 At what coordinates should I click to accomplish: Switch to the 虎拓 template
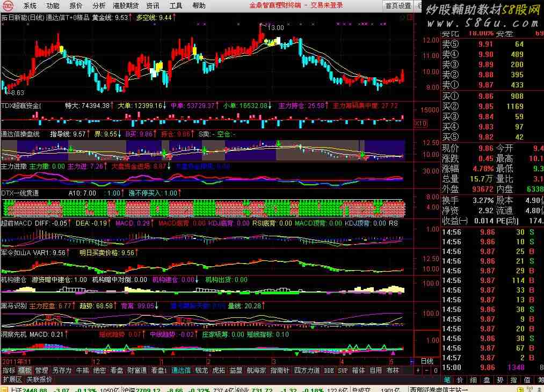click(x=219, y=371)
